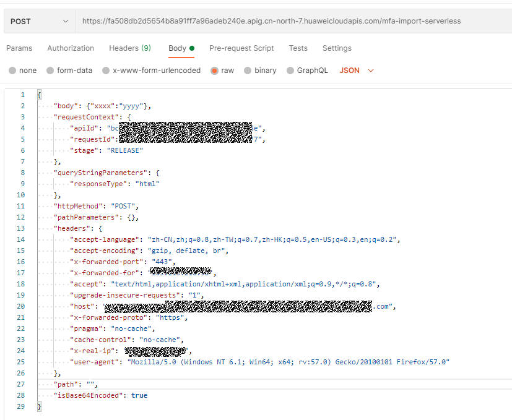Click the green dot on Body tab
The height and width of the screenshot is (420, 512).
(192, 48)
